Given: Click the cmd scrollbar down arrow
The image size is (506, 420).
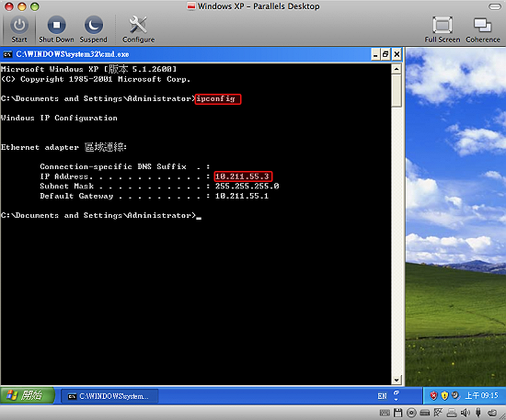Looking at the screenshot, I should point(397,380).
